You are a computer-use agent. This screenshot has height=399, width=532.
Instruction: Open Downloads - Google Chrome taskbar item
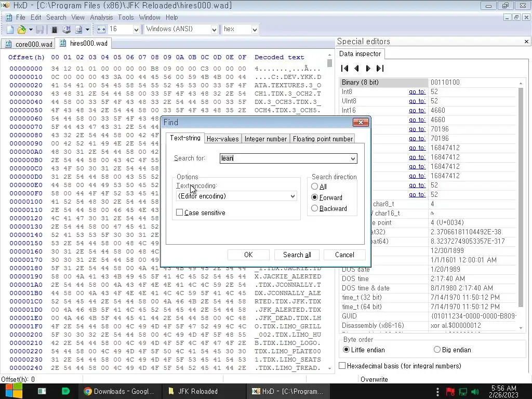point(119,391)
